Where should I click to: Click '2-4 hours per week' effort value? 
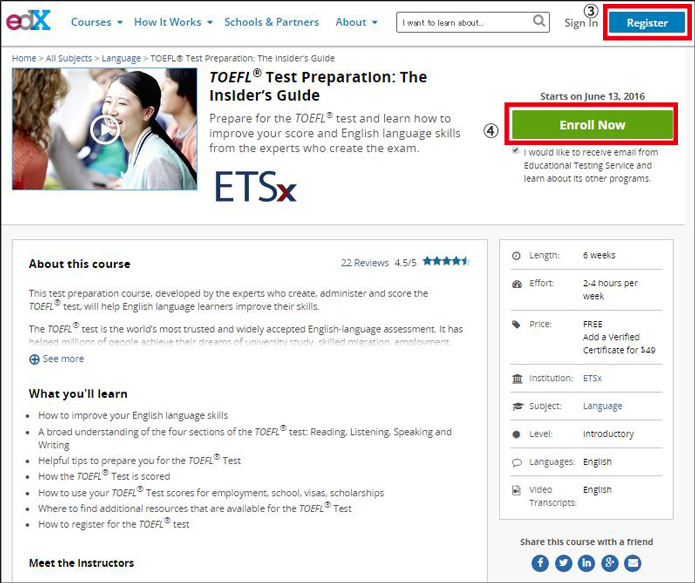pos(610,290)
